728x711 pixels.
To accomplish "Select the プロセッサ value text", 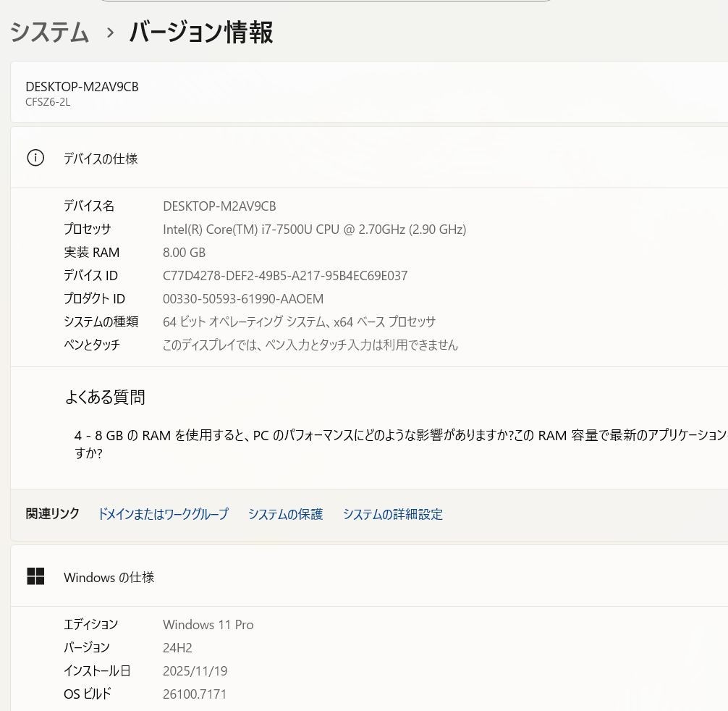I will coord(314,229).
